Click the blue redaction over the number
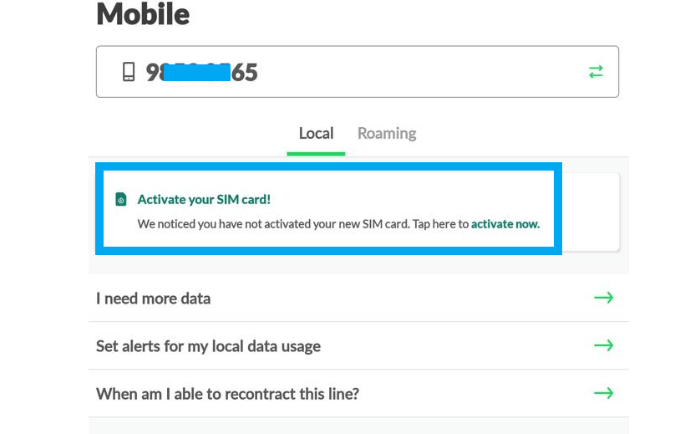Image resolution: width=680 pixels, height=434 pixels. point(197,72)
